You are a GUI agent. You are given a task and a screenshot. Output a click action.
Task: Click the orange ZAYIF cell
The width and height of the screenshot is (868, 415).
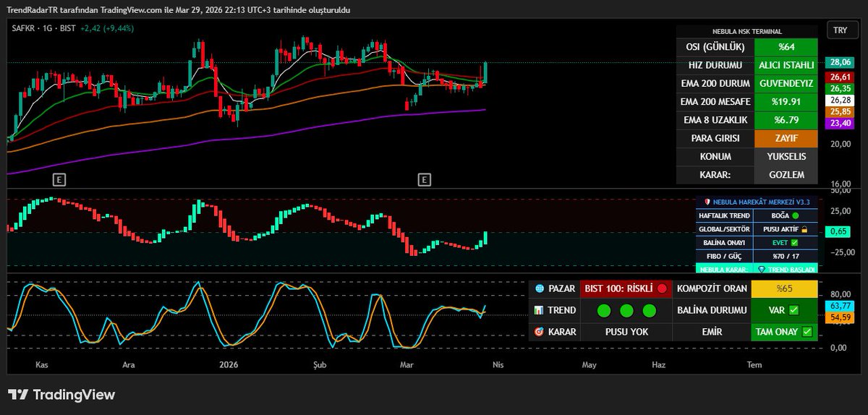[x=786, y=138]
